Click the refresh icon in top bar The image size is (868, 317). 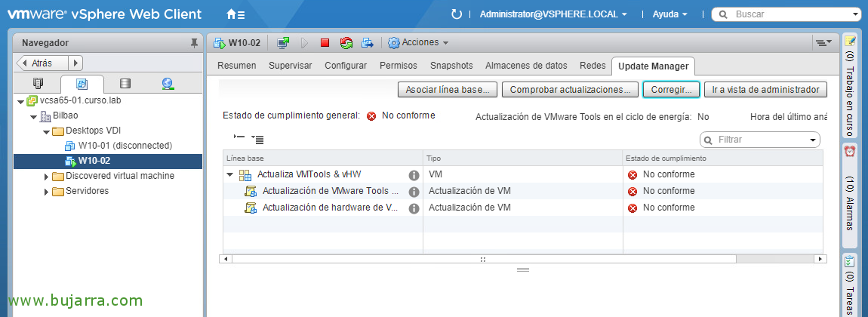(457, 14)
